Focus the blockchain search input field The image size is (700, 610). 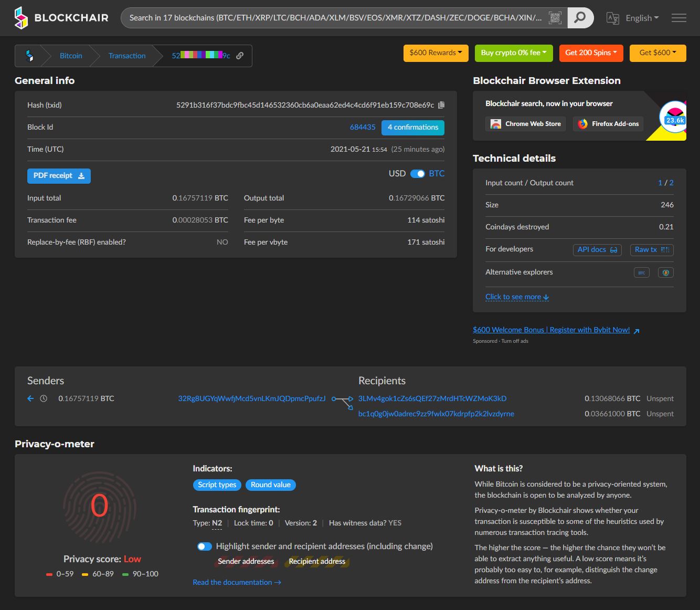[336, 18]
